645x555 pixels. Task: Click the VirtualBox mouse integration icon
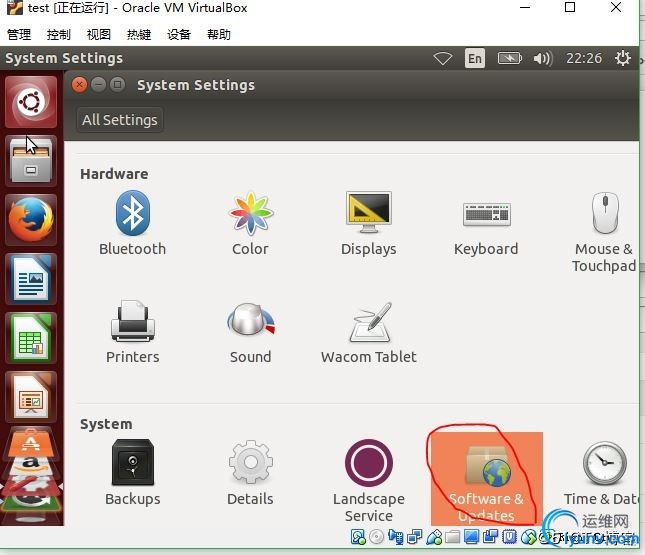[529, 536]
